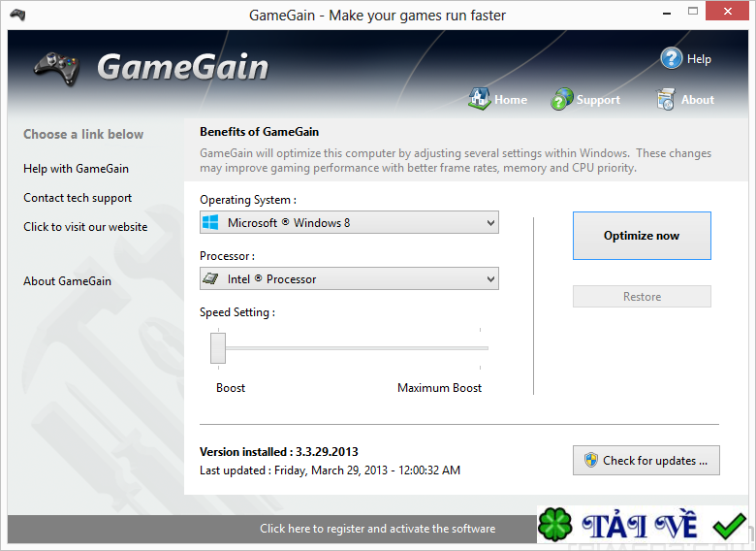Click the Optimize now button
Image resolution: width=756 pixels, height=551 pixels.
(x=642, y=236)
